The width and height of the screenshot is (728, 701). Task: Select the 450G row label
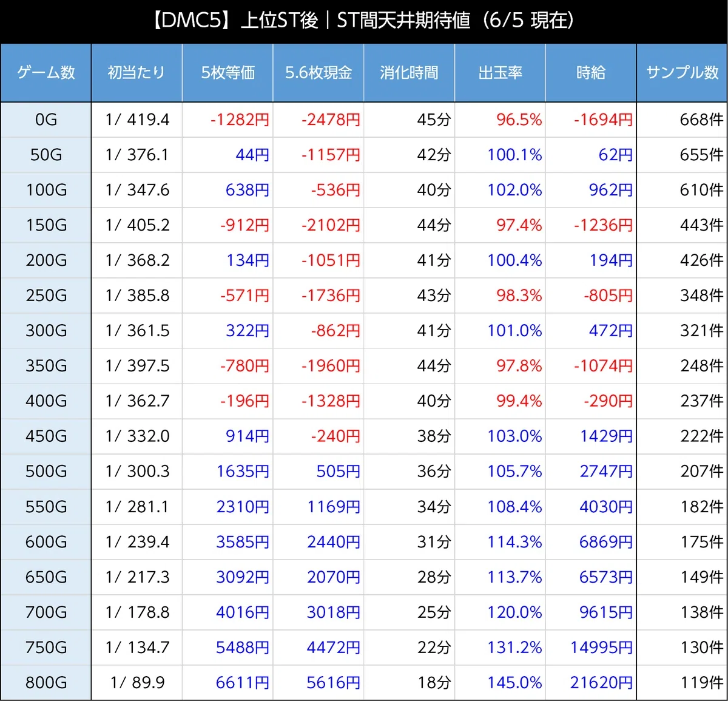tap(46, 436)
